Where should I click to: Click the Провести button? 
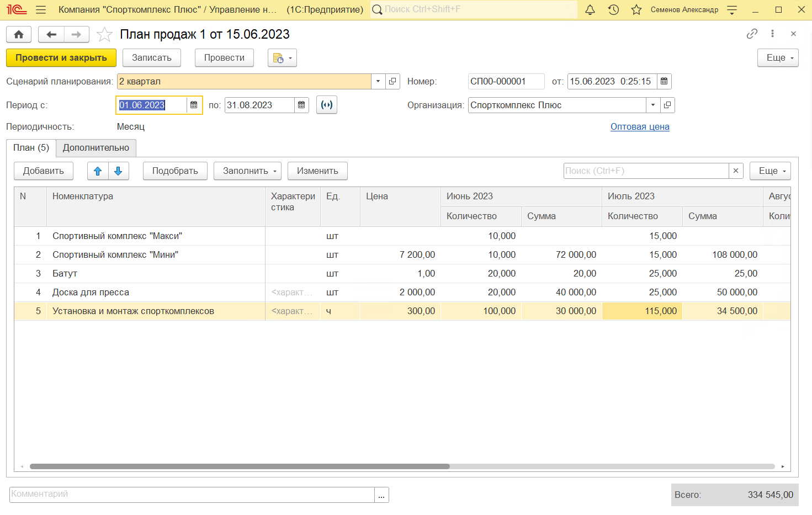[x=224, y=58]
